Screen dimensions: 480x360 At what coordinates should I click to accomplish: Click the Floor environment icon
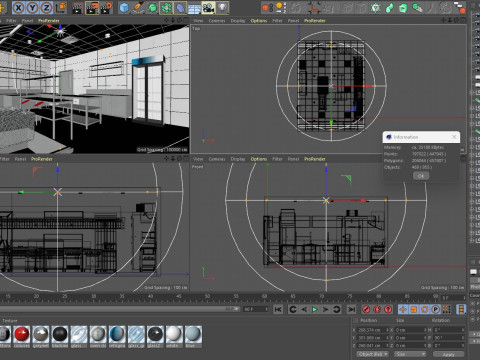[x=194, y=8]
